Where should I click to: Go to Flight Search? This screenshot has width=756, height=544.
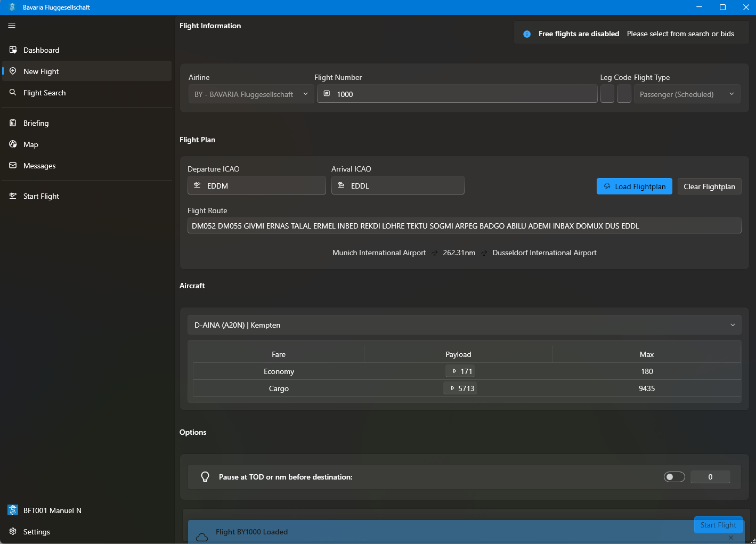[x=87, y=93]
